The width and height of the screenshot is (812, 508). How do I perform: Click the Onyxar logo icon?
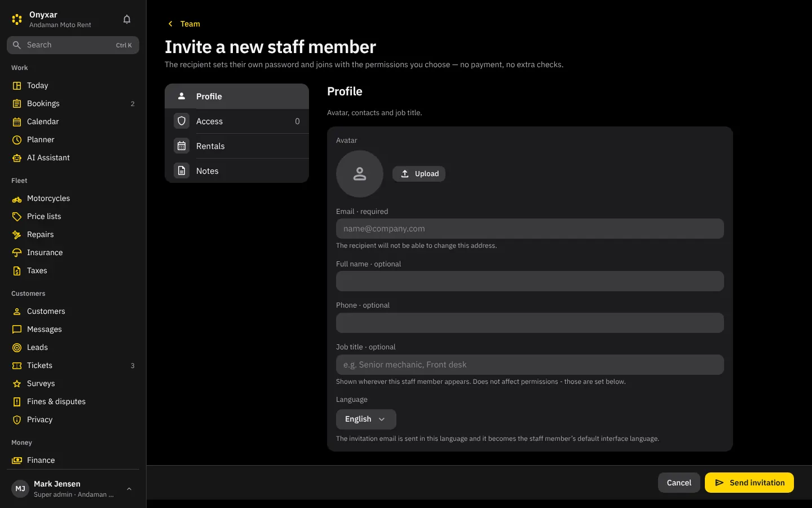17,19
